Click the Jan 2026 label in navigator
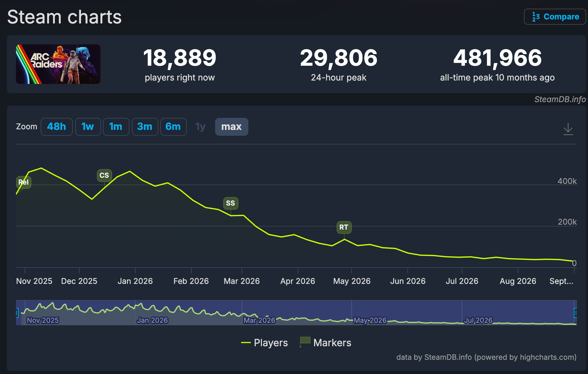Image resolution: width=588 pixels, height=374 pixels. pyautogui.click(x=153, y=320)
